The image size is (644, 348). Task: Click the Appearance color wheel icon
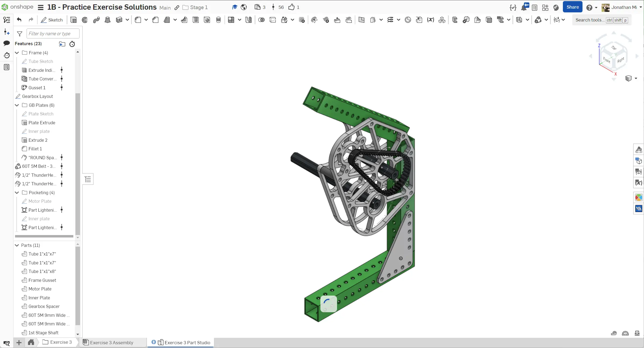click(639, 198)
